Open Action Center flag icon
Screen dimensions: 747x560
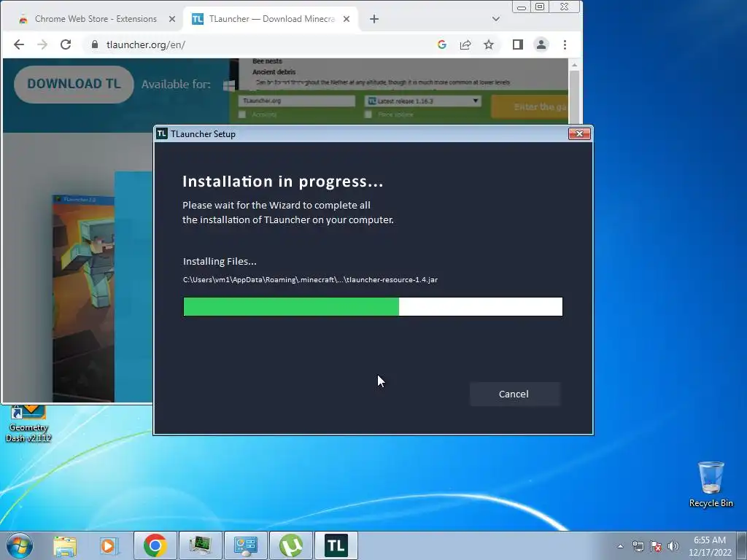[x=656, y=546]
